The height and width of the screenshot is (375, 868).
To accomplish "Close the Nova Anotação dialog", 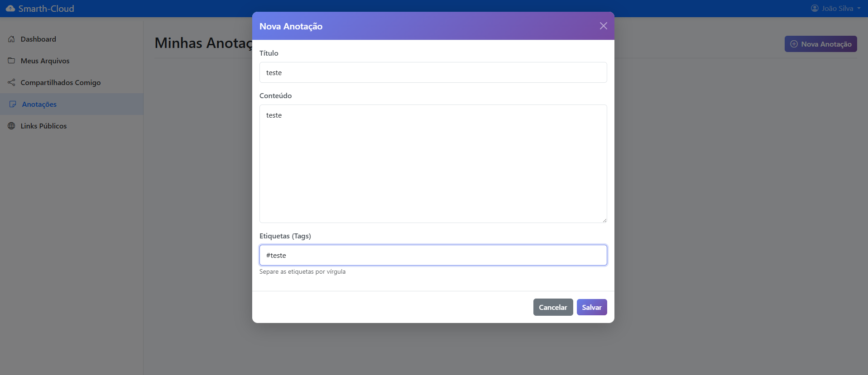I will [x=603, y=26].
